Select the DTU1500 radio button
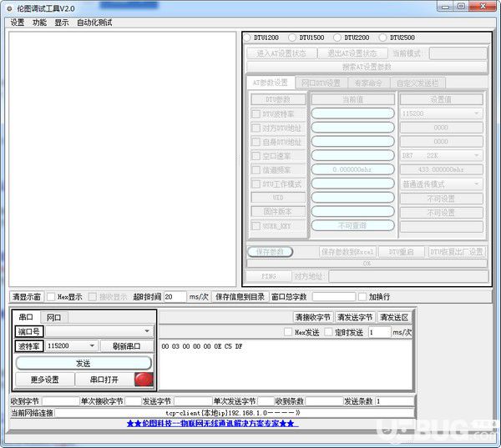Viewport: 501px width, 448px height. (x=291, y=38)
